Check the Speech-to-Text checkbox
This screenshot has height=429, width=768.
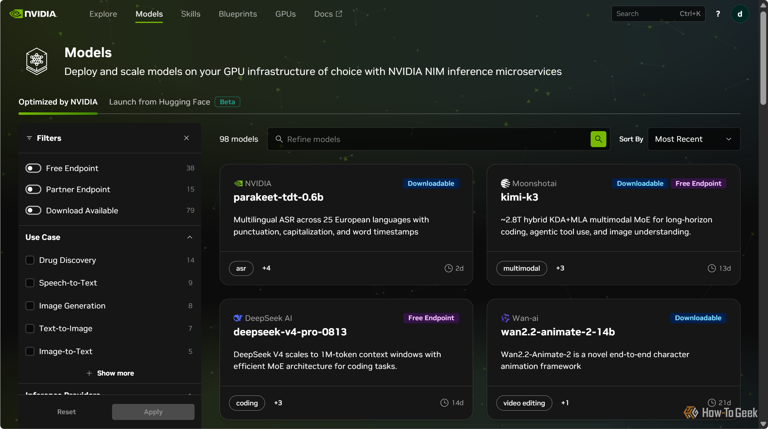(x=30, y=283)
